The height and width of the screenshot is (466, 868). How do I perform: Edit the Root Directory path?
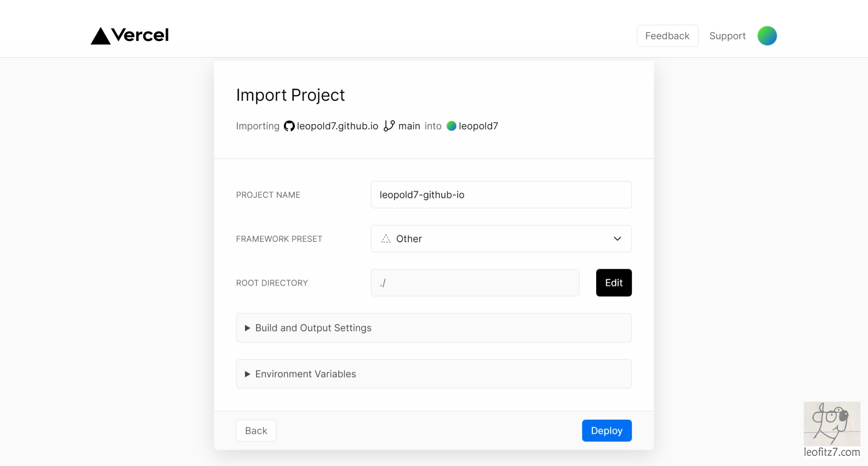click(613, 283)
